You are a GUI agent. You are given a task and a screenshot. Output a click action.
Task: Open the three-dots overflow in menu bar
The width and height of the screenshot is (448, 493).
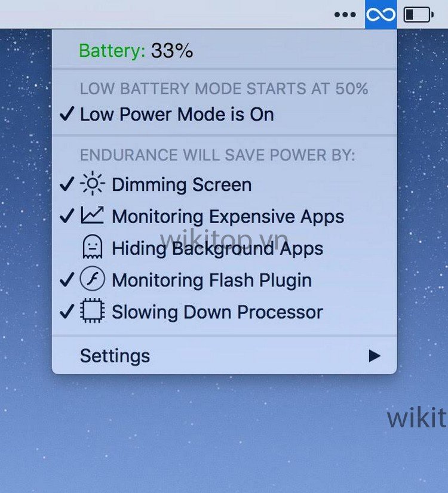click(345, 14)
